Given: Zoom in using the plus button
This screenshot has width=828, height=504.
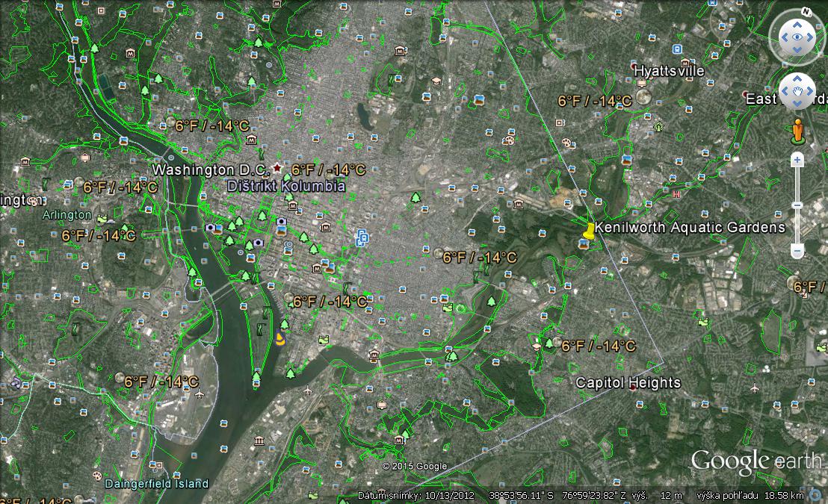Looking at the screenshot, I should 797,160.
